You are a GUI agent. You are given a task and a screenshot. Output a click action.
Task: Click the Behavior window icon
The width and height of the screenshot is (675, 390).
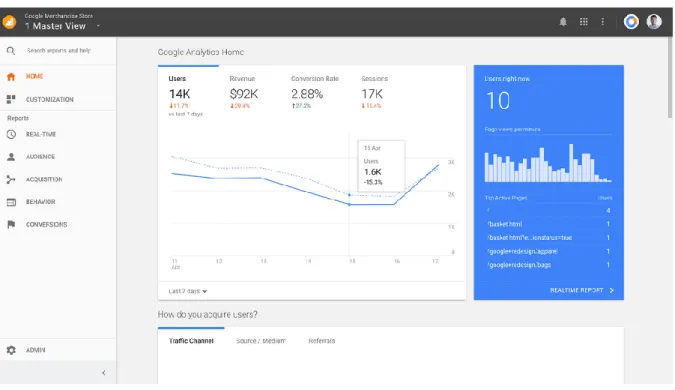point(11,202)
